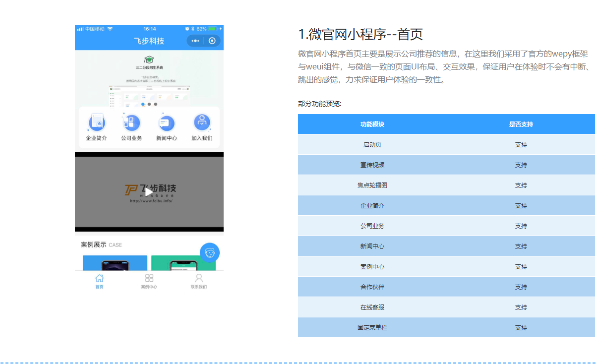This screenshot has height=364, width=596.
Task: Click the 功能模块 table header
Action: 372,124
